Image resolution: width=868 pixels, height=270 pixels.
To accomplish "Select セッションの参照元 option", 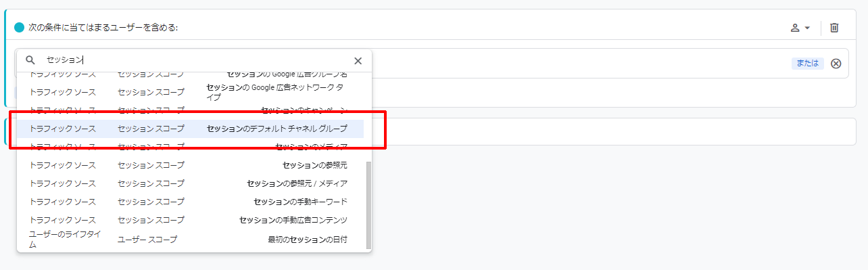I will tap(191, 165).
